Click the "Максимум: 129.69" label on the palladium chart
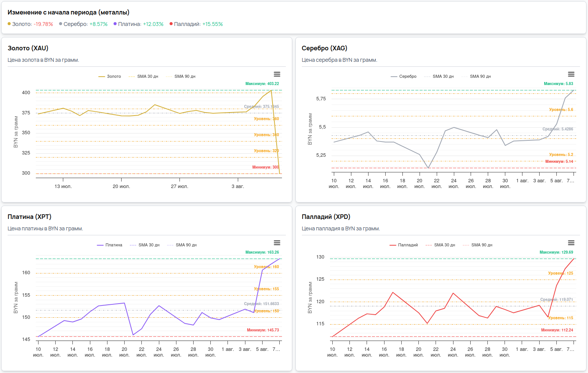This screenshot has height=373, width=588. 556,252
